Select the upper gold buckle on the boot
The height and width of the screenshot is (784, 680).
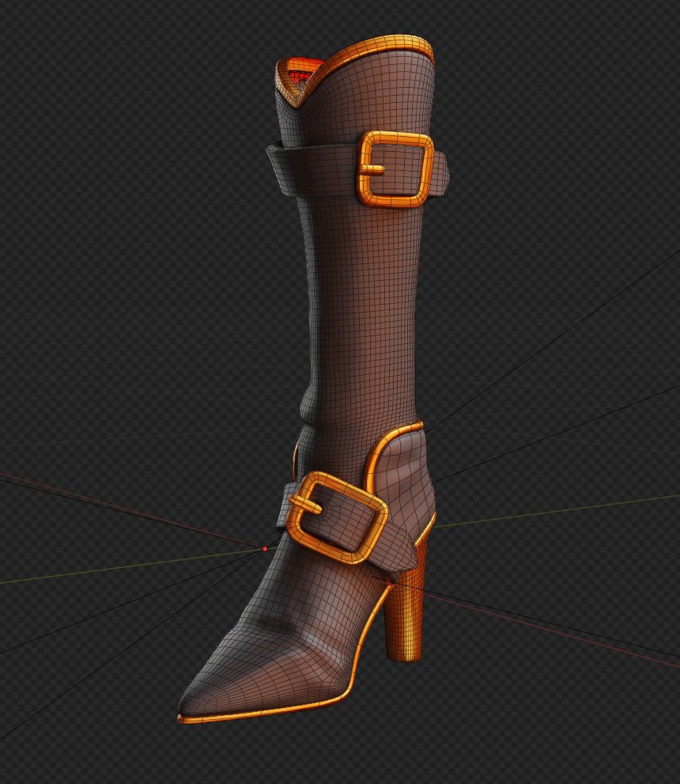click(395, 170)
